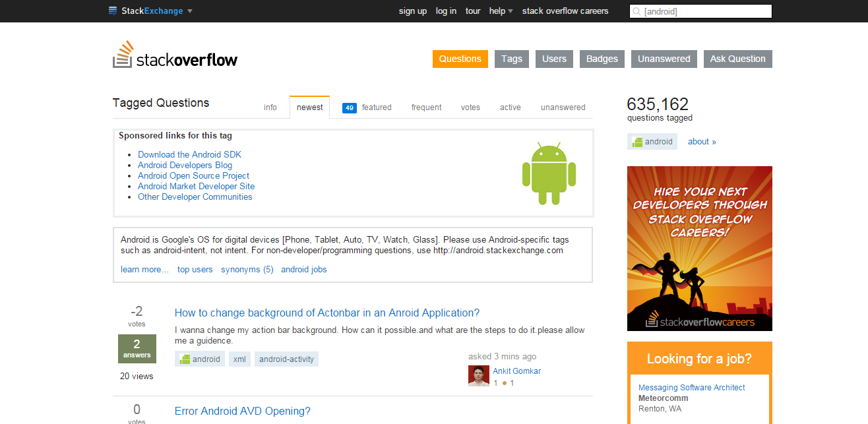Switch to the votes tab
This screenshot has width=868, height=424.
pos(470,107)
